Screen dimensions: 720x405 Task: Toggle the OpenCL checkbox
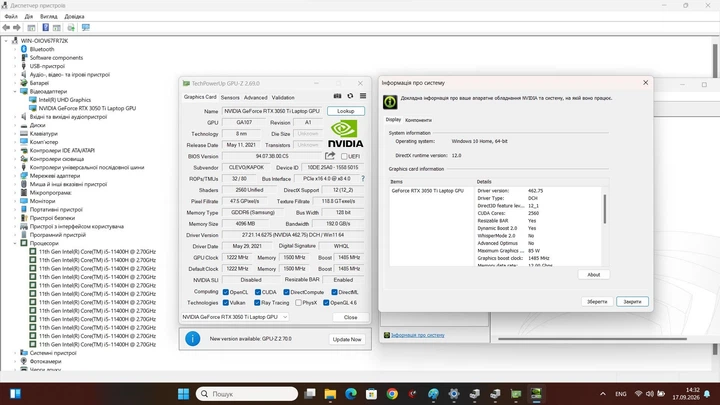225,292
